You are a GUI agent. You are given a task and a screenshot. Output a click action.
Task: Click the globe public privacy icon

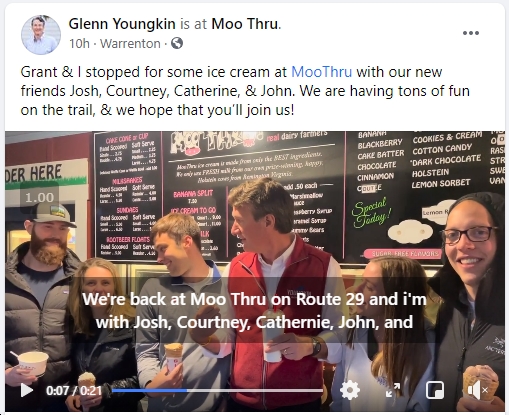177,43
